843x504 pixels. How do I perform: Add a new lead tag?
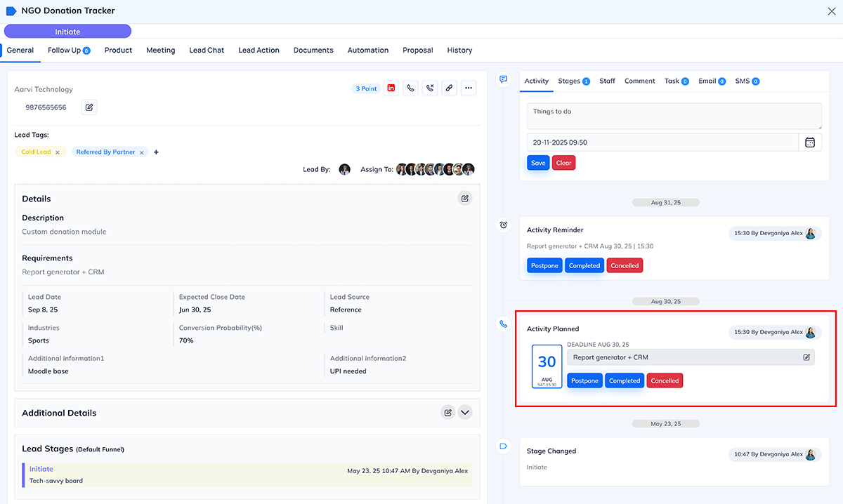tap(156, 152)
